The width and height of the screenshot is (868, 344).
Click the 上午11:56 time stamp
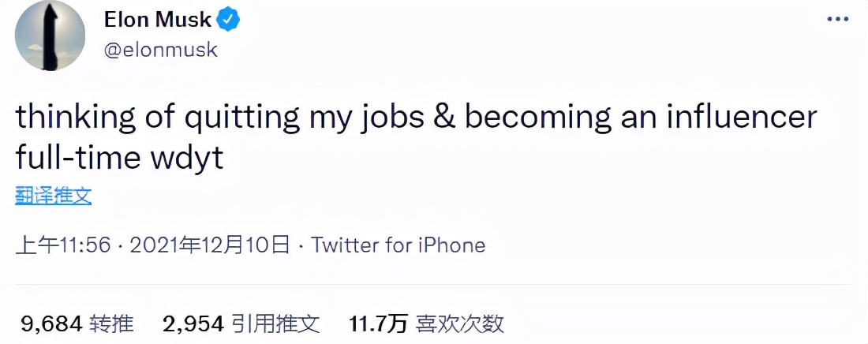tap(62, 245)
